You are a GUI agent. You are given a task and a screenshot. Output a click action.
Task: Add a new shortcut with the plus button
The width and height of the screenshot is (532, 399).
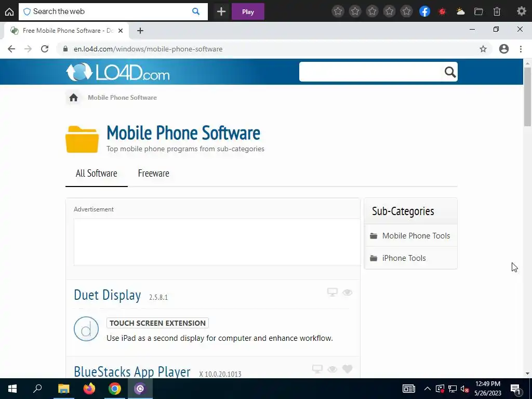[221, 11]
